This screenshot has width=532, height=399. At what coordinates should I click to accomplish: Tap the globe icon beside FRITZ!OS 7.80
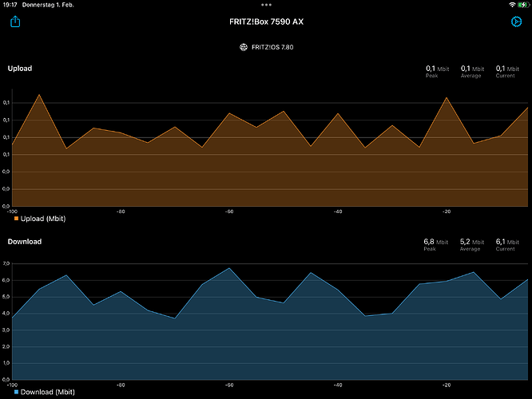coord(244,47)
